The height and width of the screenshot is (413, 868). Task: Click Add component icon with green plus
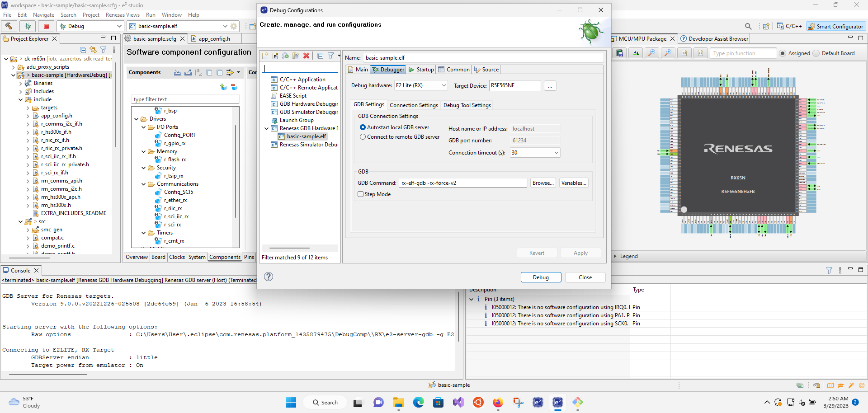pyautogui.click(x=223, y=87)
